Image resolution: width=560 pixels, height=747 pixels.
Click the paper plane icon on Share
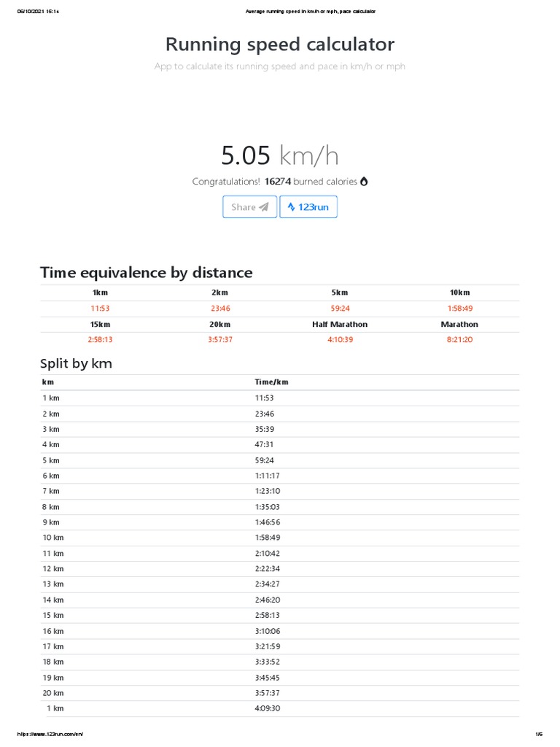(x=264, y=207)
